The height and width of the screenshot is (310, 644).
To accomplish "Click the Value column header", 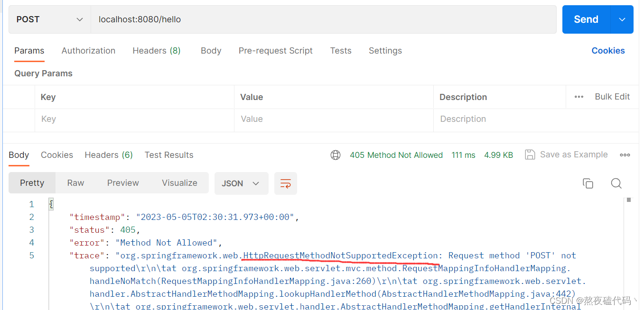I will pyautogui.click(x=252, y=97).
